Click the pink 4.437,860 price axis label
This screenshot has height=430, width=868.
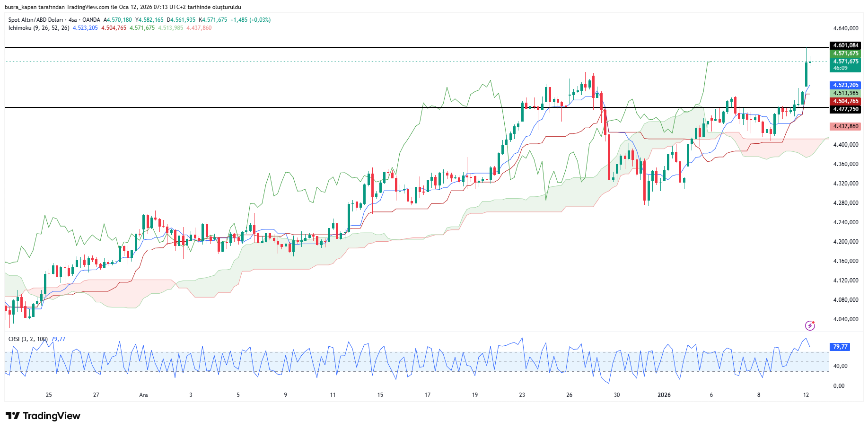[845, 126]
